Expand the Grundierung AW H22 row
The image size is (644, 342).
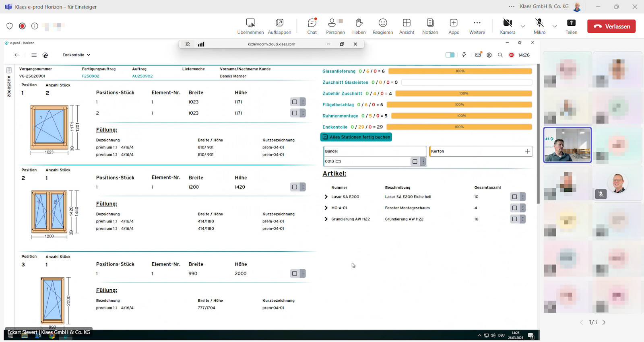(326, 219)
